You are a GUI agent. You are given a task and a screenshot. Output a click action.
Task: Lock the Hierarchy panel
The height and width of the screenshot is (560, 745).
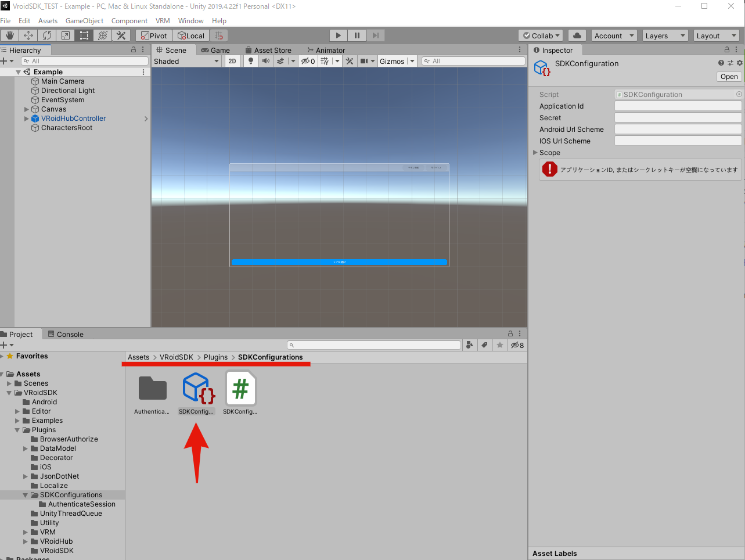[134, 50]
